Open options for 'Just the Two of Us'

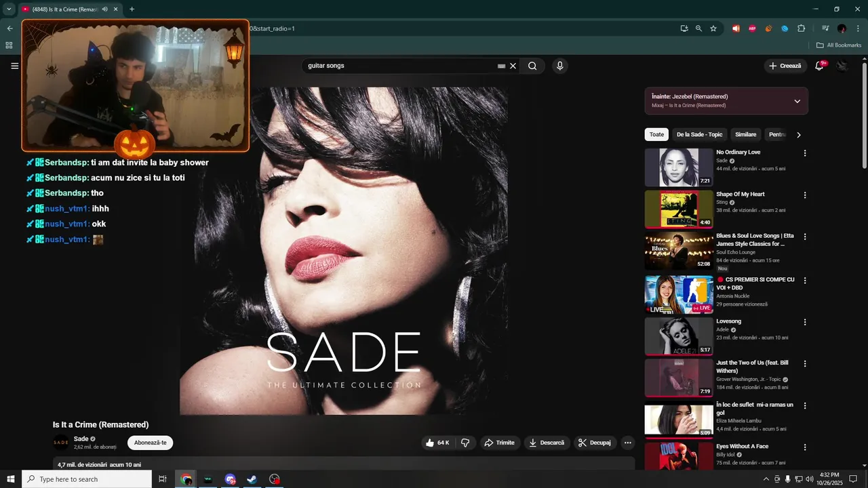805,364
